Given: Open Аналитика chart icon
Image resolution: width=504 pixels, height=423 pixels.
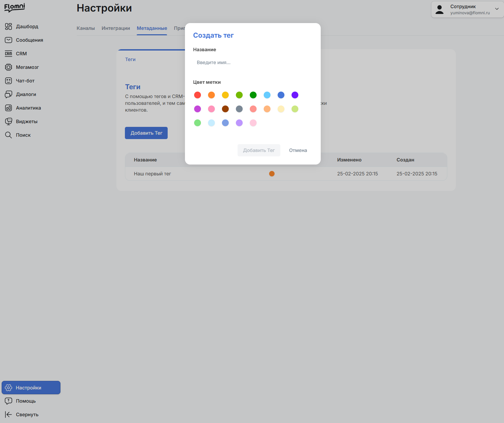Looking at the screenshot, I should point(8,108).
